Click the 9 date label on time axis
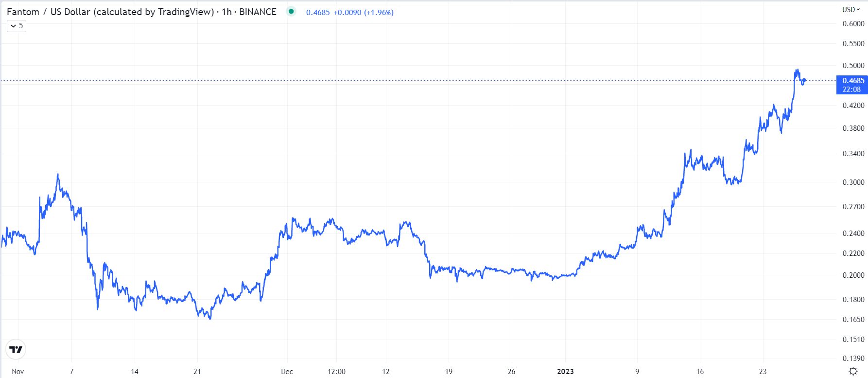The height and width of the screenshot is (378, 868). point(637,372)
